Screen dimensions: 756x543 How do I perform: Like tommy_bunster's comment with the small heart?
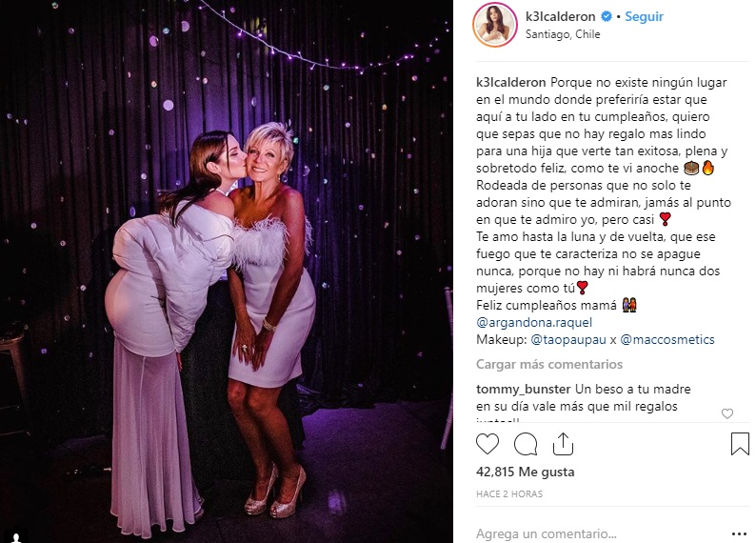tap(727, 413)
